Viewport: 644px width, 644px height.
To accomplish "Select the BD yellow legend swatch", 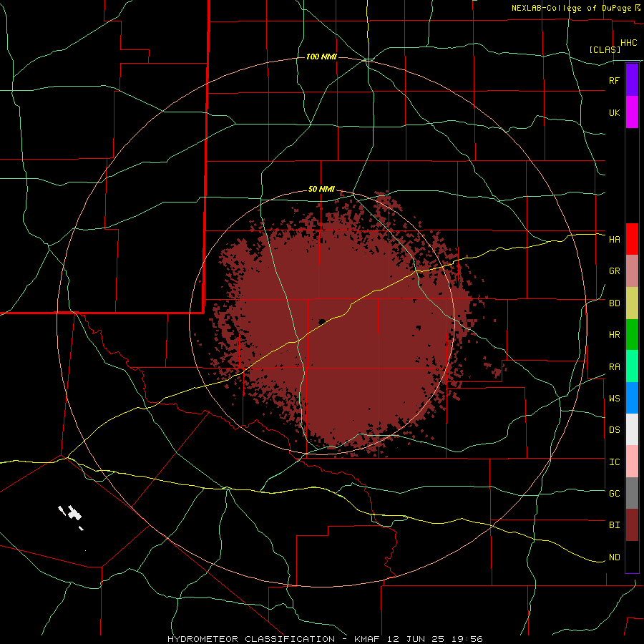I will click(x=632, y=303).
